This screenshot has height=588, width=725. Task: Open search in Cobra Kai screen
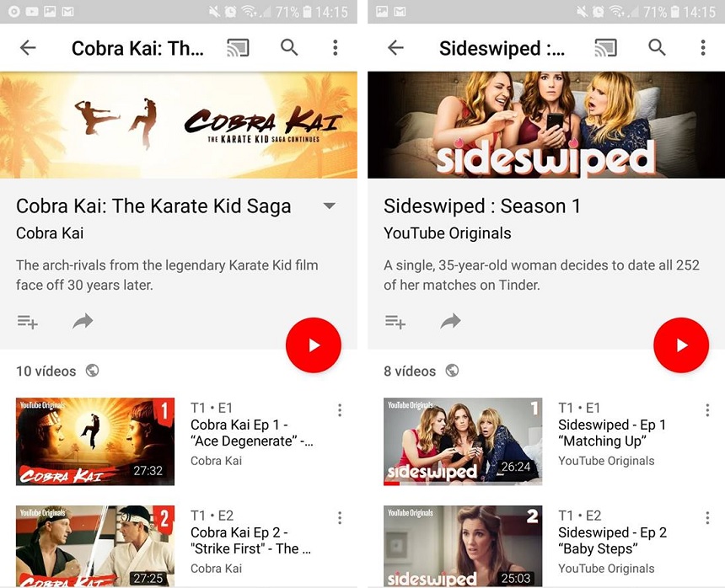pyautogui.click(x=289, y=47)
